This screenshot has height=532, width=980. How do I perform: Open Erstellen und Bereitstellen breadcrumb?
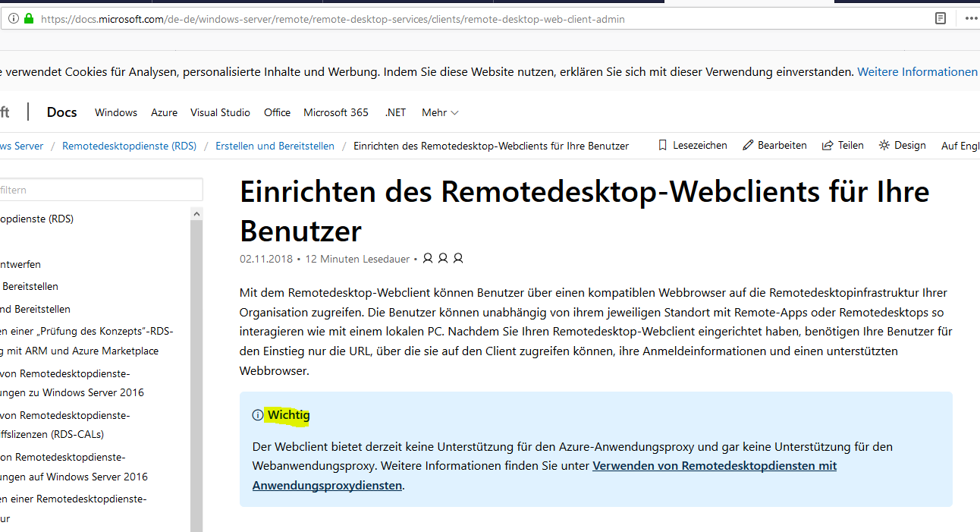pyautogui.click(x=275, y=146)
